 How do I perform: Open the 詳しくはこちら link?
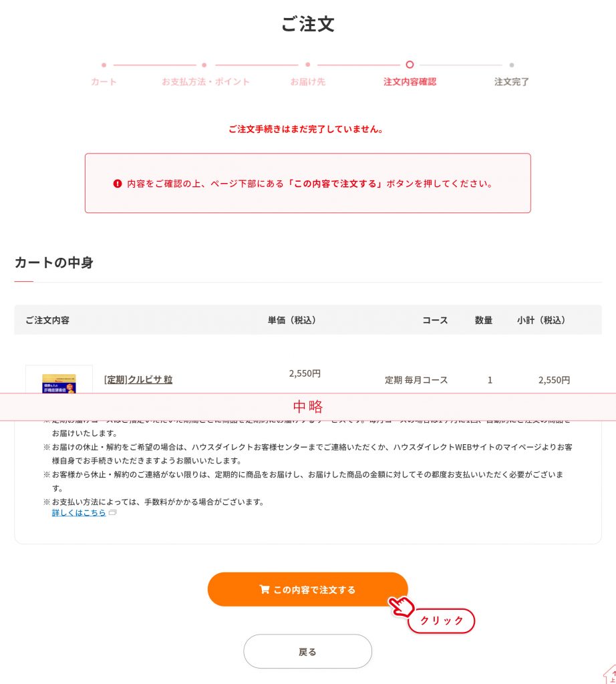79,512
